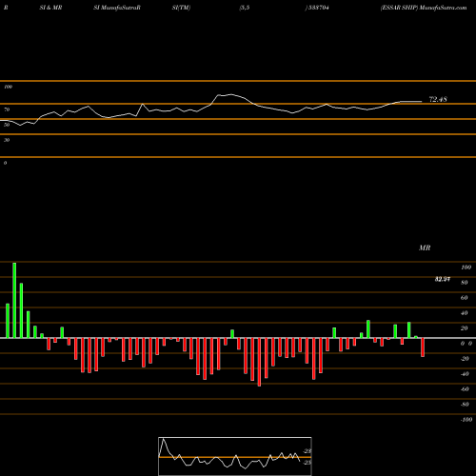476x476 pixels.
Task: Click the SI(TM) header label
Action: (x=181, y=8)
